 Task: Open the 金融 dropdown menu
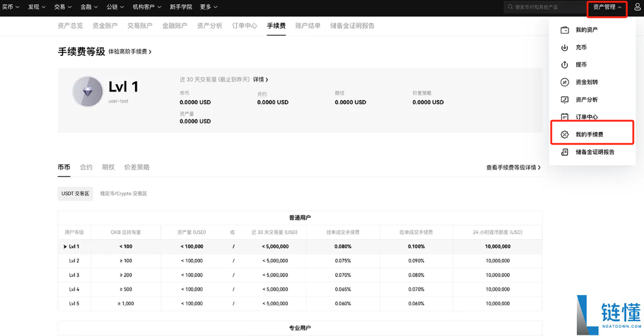coord(89,7)
